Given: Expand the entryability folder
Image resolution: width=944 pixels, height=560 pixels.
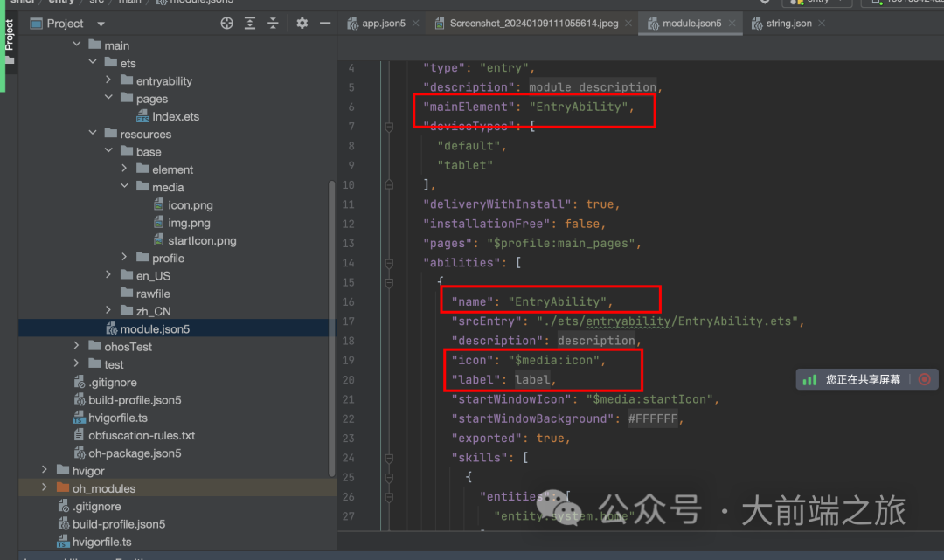Looking at the screenshot, I should [108, 80].
